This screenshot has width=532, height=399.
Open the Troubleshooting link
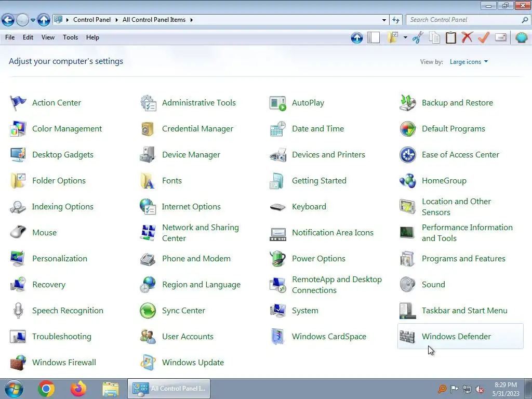pos(62,337)
